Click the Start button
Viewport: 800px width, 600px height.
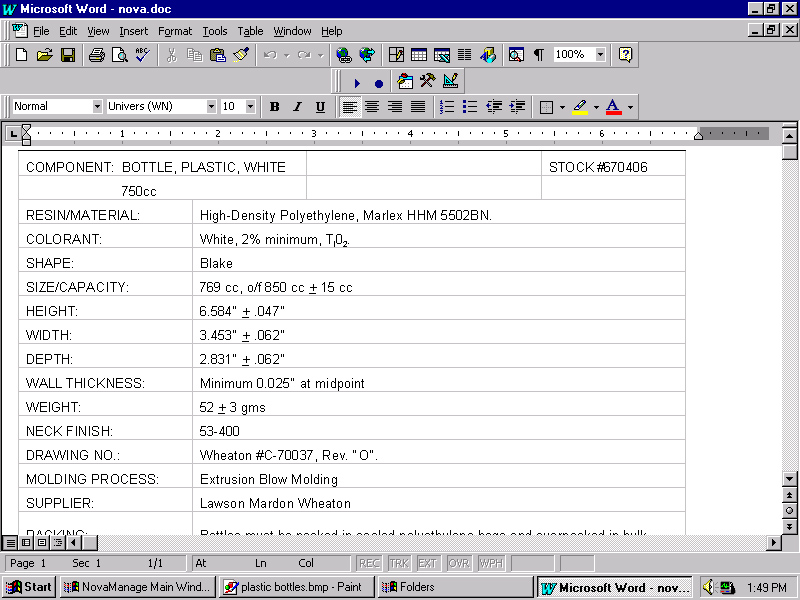29,587
